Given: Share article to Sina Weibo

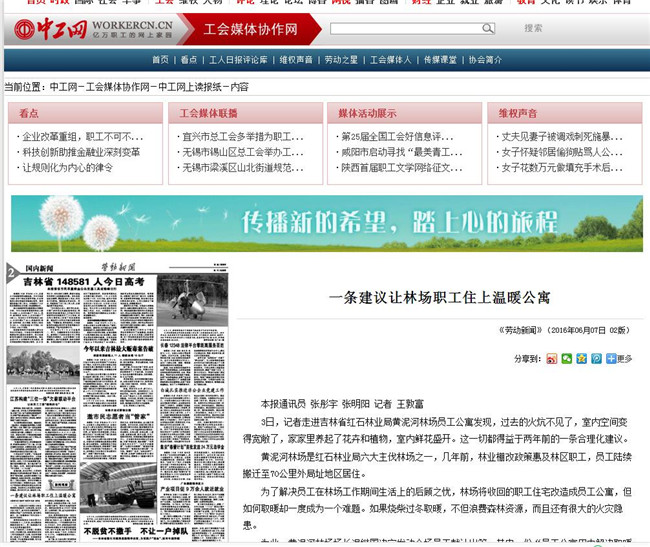Looking at the screenshot, I should coord(551,358).
